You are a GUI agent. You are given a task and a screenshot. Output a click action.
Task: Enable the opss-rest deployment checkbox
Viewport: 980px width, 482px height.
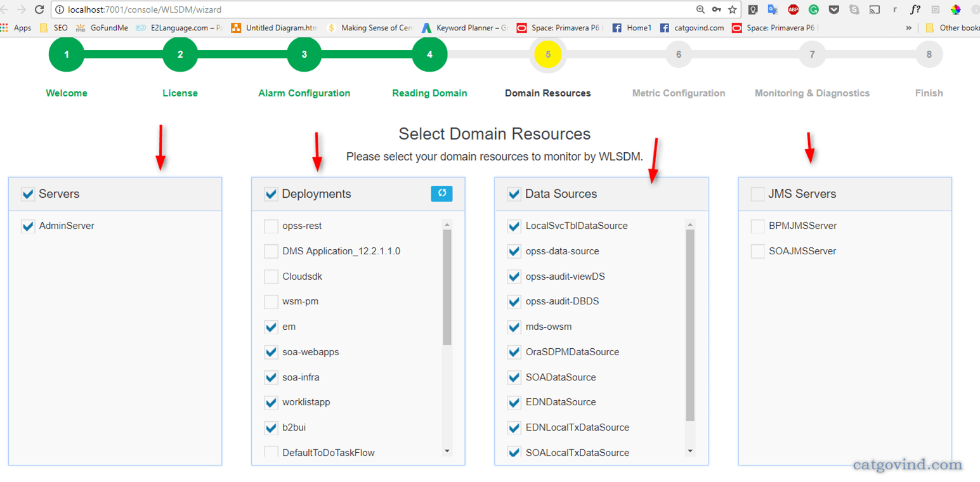pos(271,225)
